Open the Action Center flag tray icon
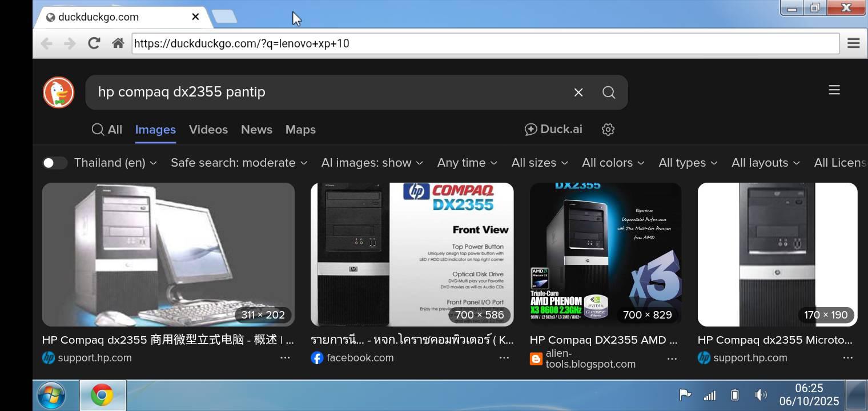The image size is (868, 411). click(x=685, y=394)
